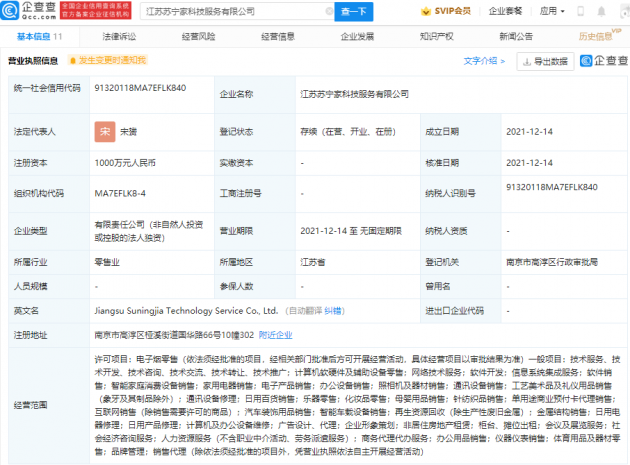Switch to the 知识产权 tab
Viewport: 630px width, 465px height.
click(436, 37)
